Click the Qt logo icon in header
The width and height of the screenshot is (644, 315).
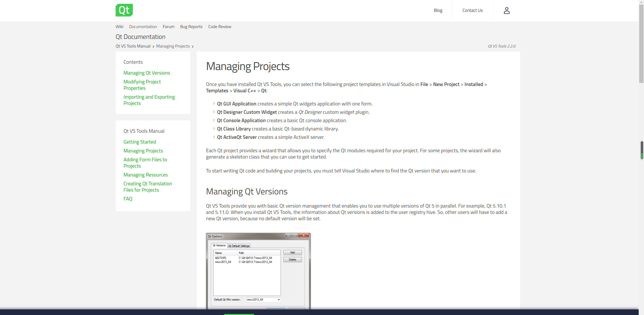point(124,10)
